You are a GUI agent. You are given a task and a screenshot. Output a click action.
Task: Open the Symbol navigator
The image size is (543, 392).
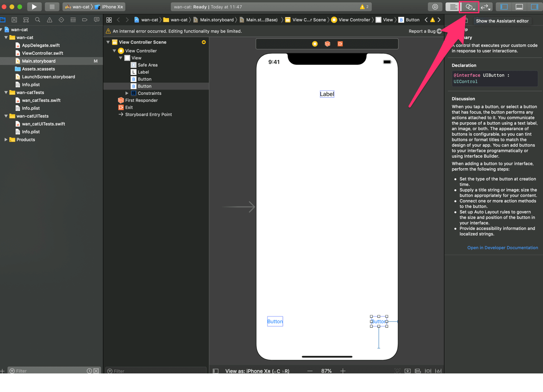click(x=26, y=20)
